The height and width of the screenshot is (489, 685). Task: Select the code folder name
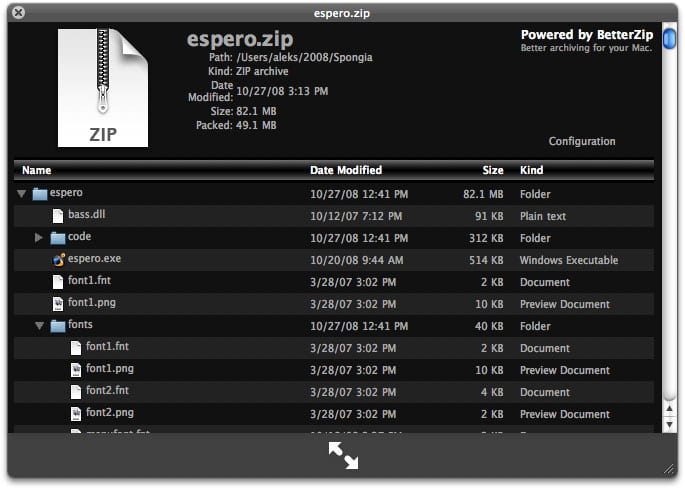tap(80, 236)
